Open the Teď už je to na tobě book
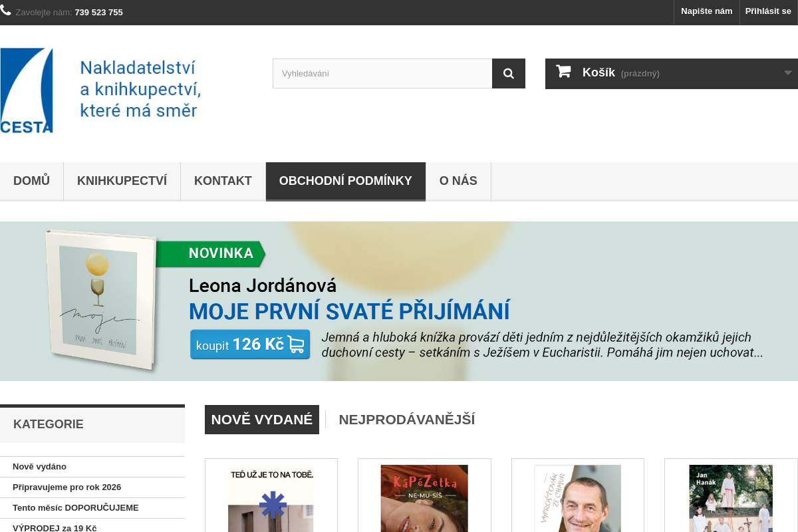Viewport: 798px width, 532px height. tap(271, 498)
